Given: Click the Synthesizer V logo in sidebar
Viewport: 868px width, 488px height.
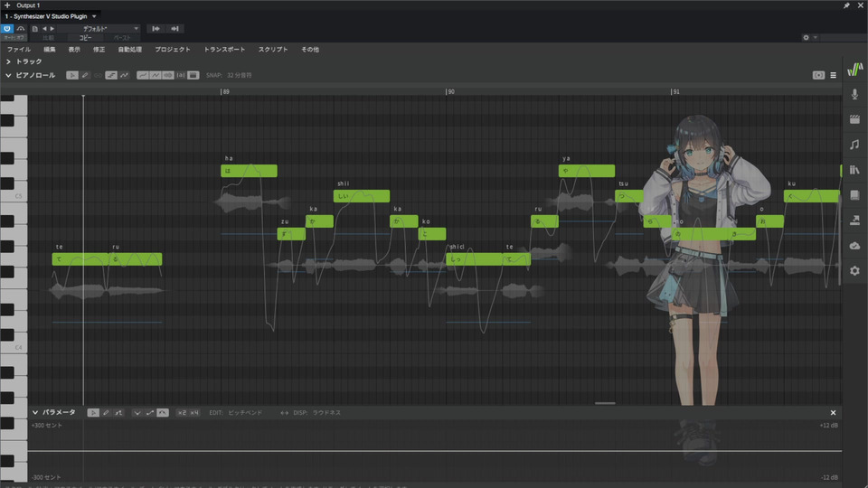Looking at the screenshot, I should tap(854, 70).
